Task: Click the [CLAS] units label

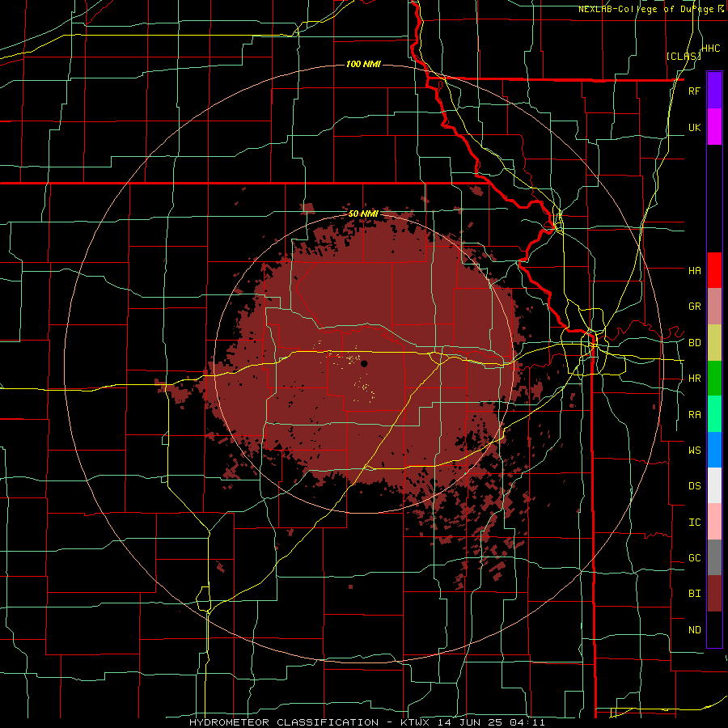Action: [x=684, y=56]
